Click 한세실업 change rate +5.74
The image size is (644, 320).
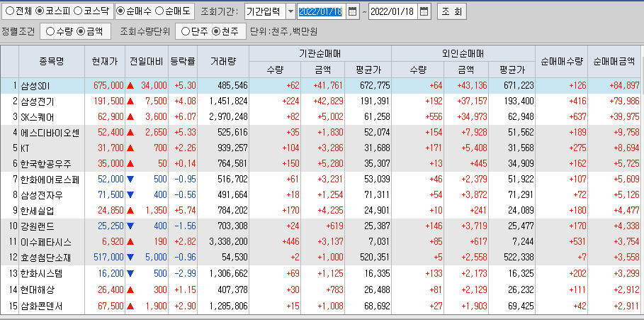[185, 211]
